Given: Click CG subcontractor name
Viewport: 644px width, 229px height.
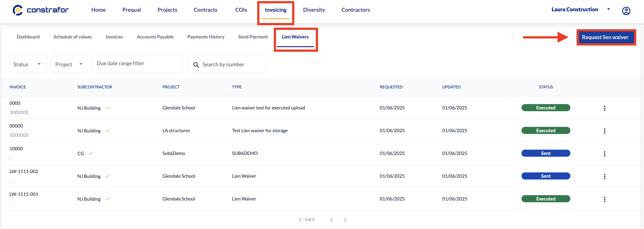Looking at the screenshot, I should [x=80, y=153].
